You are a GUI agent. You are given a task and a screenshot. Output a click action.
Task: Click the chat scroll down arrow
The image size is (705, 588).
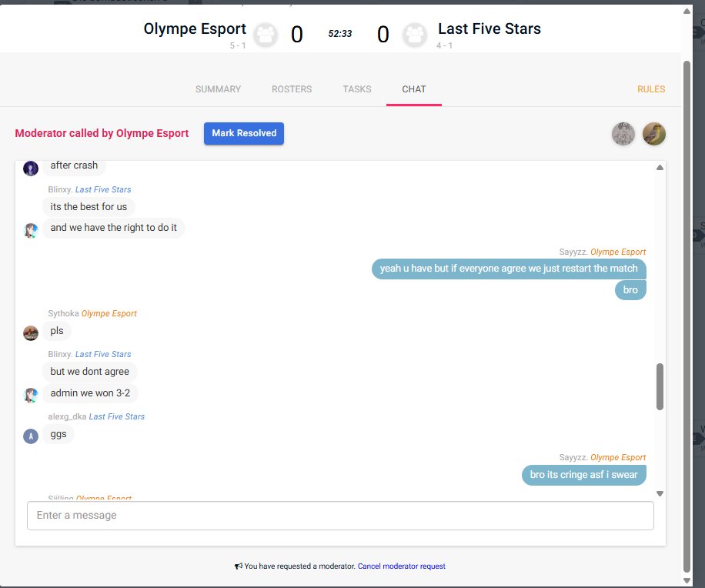(660, 493)
